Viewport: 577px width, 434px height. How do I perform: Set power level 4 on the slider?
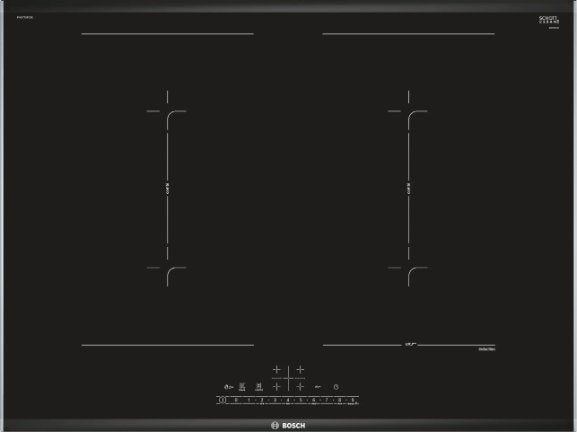tap(288, 400)
